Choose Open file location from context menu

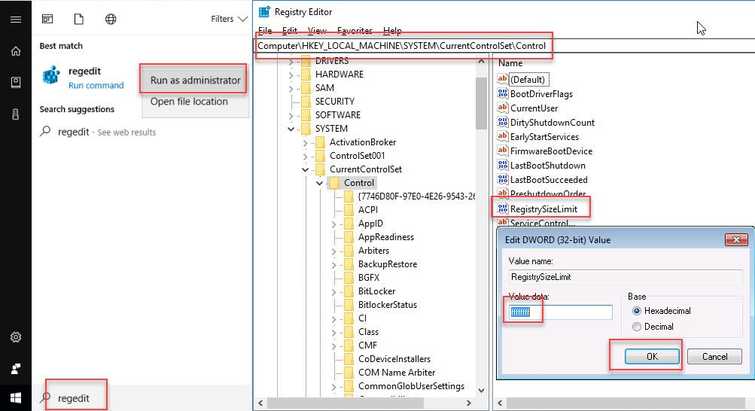(x=189, y=102)
